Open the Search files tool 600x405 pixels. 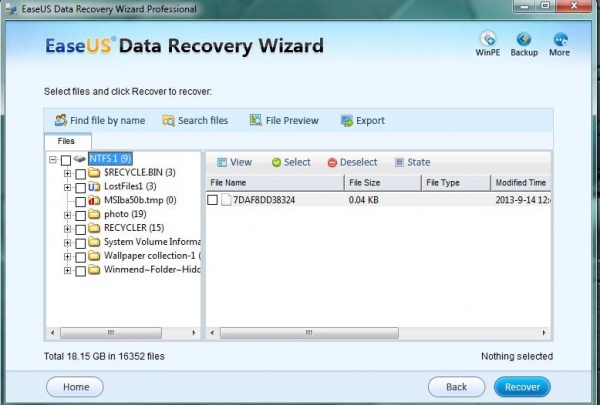pos(195,121)
